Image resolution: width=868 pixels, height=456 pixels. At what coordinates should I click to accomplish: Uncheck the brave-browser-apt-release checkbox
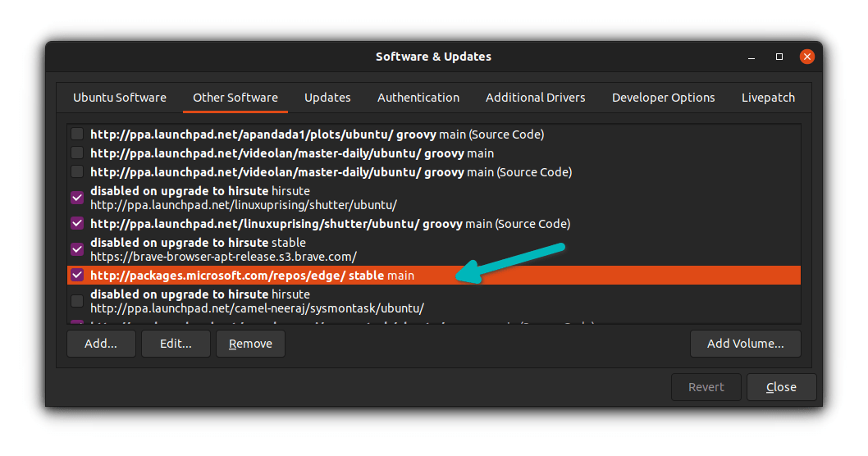77,249
